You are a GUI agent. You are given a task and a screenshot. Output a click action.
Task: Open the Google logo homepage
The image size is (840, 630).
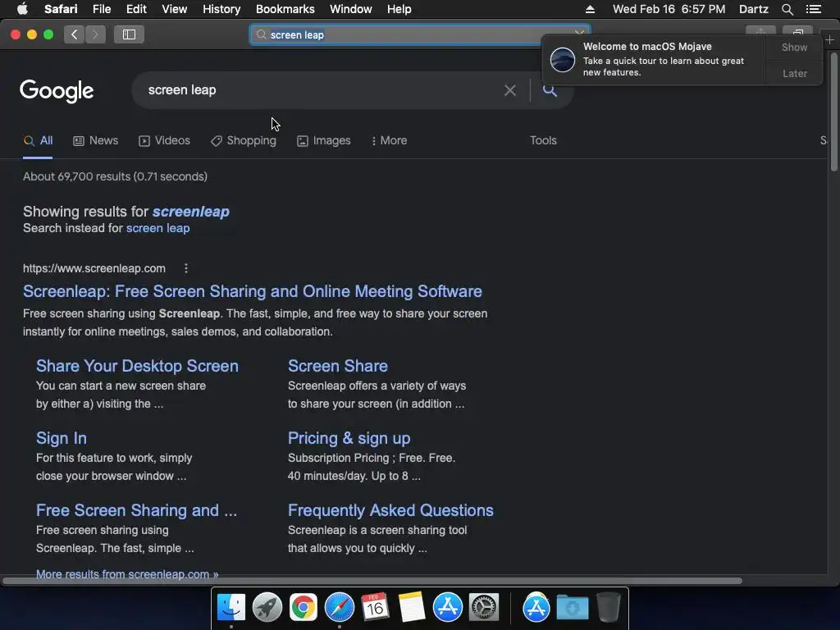tap(57, 91)
